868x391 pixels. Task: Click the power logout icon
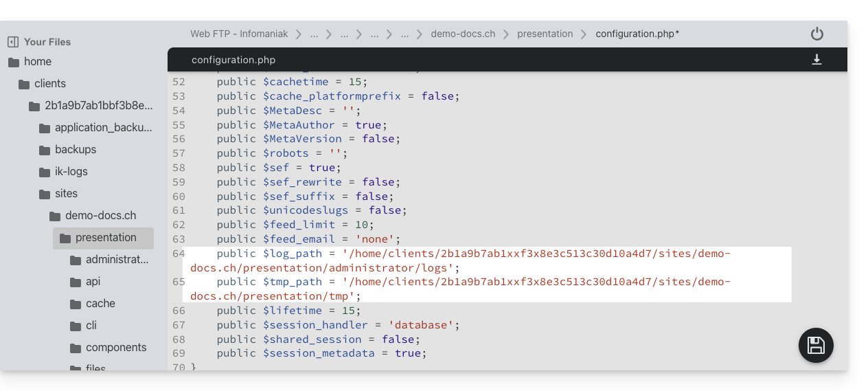click(816, 34)
